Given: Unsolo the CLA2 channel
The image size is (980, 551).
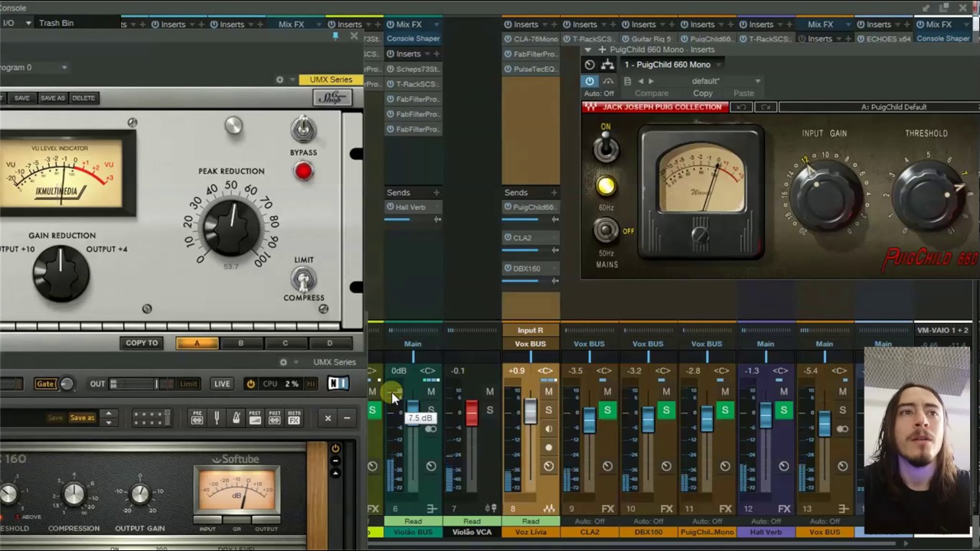Looking at the screenshot, I should tap(607, 411).
